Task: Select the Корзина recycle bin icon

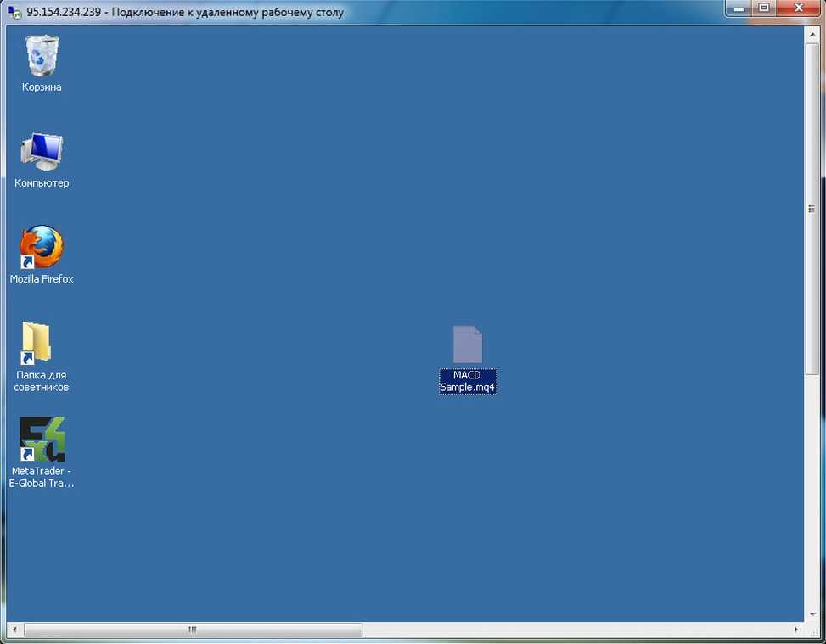Action: 42,56
